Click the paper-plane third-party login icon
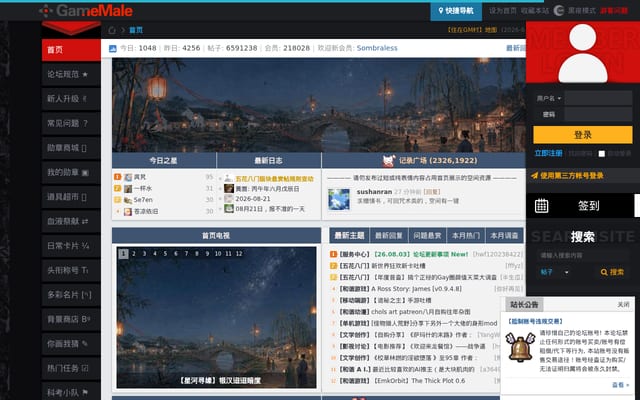This screenshot has width=640, height=400. click(x=534, y=176)
